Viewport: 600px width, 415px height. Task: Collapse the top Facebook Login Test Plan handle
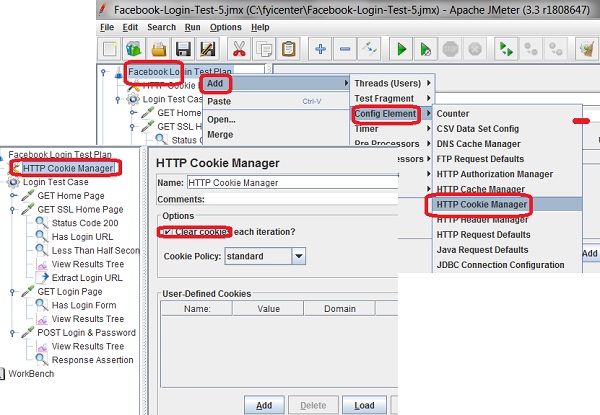pos(103,72)
